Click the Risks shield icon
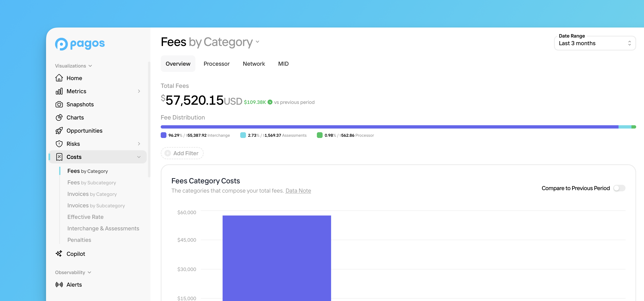644x301 pixels. [59, 144]
